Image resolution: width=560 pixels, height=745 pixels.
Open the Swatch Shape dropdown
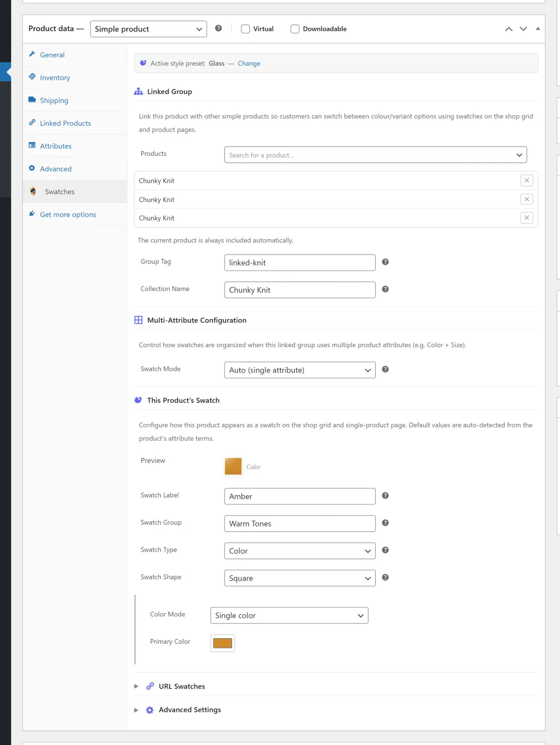click(300, 578)
